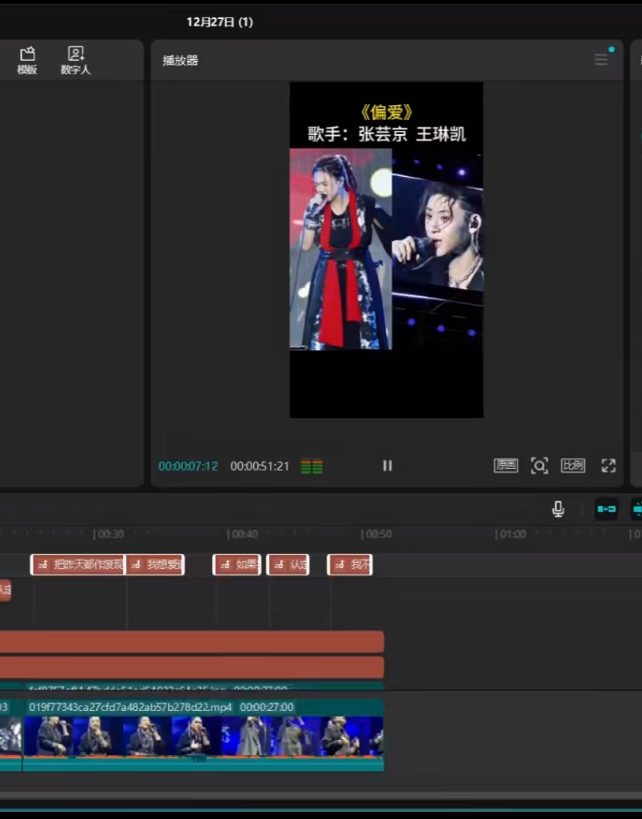
Task: Click the microphone record voiceover icon
Action: 558,509
